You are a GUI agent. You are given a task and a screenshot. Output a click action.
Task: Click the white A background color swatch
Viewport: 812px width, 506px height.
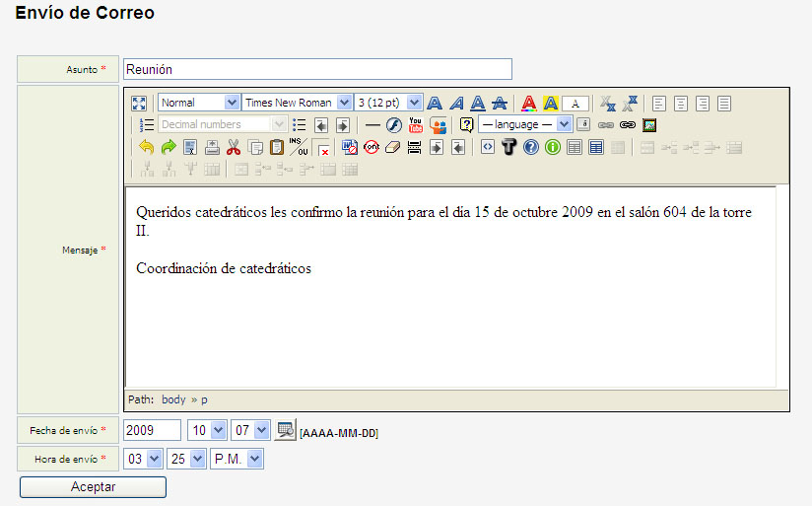pyautogui.click(x=575, y=104)
